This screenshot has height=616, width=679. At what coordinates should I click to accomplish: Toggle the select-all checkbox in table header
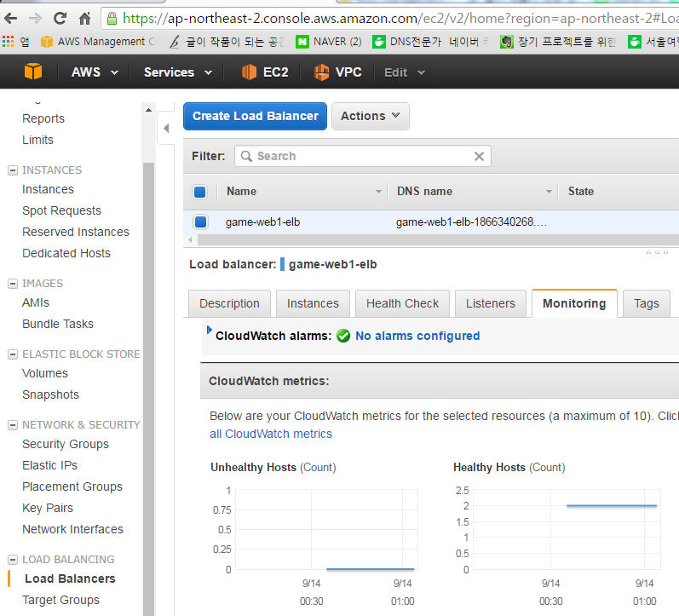[200, 192]
